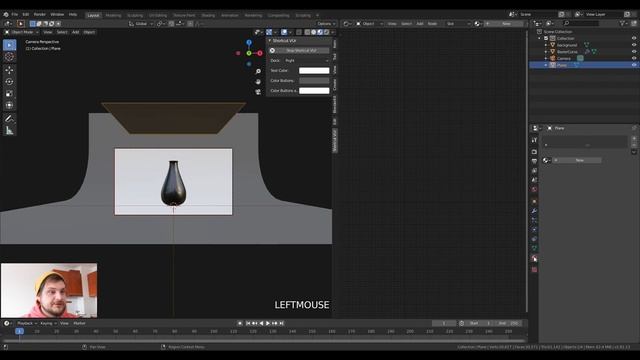Click the outliner filter funnel icon

click(x=622, y=23)
